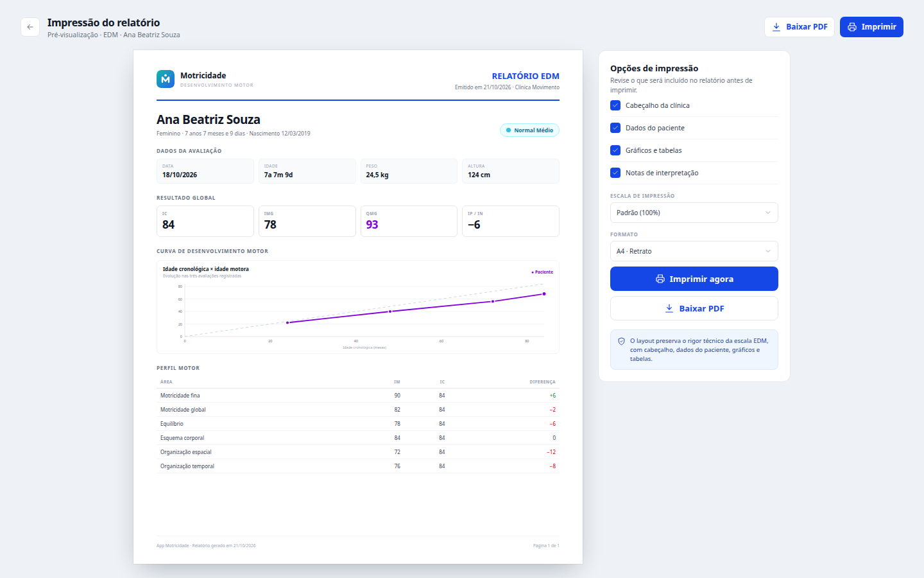Viewport: 924px width, 578px height.
Task: Disable Notas de interpretação checkbox
Action: click(x=615, y=173)
